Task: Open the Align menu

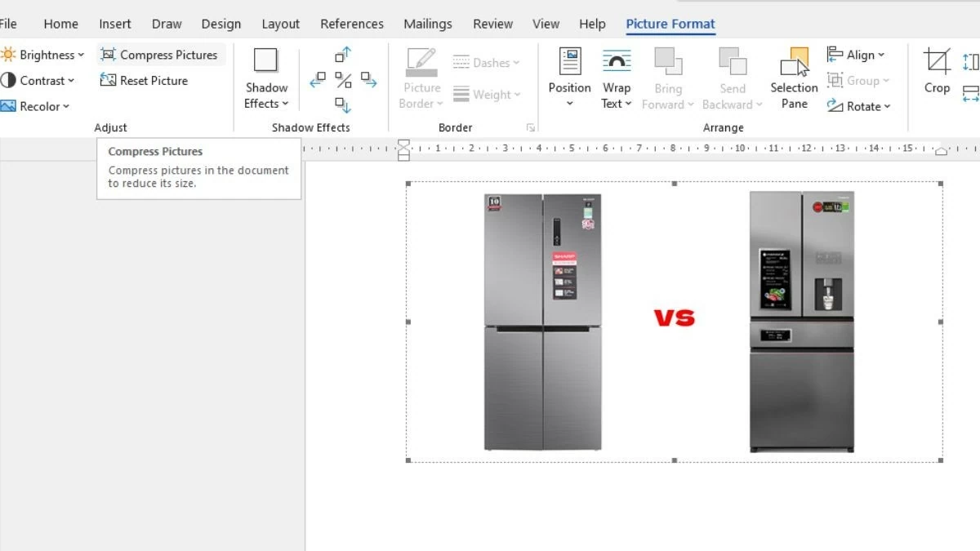Action: [x=857, y=54]
